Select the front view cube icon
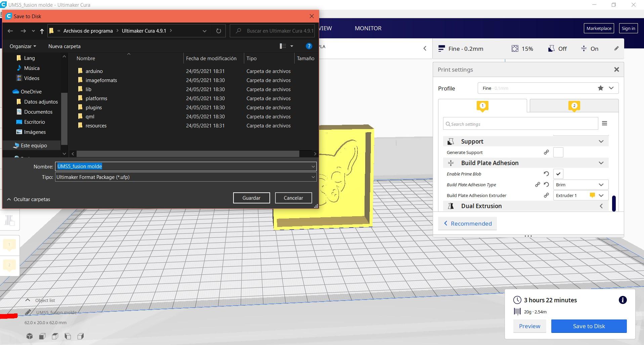 tap(42, 336)
